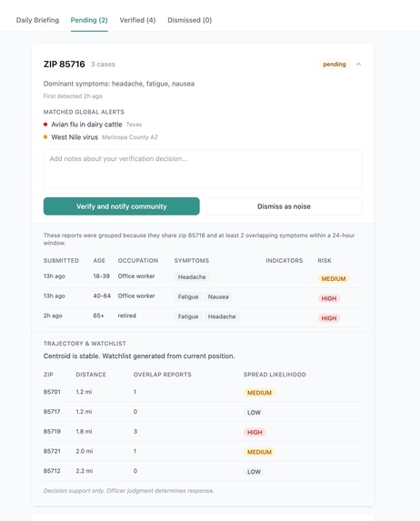Click HIGH spread likelihood for 85719
This screenshot has height=521, width=420.
(255, 432)
